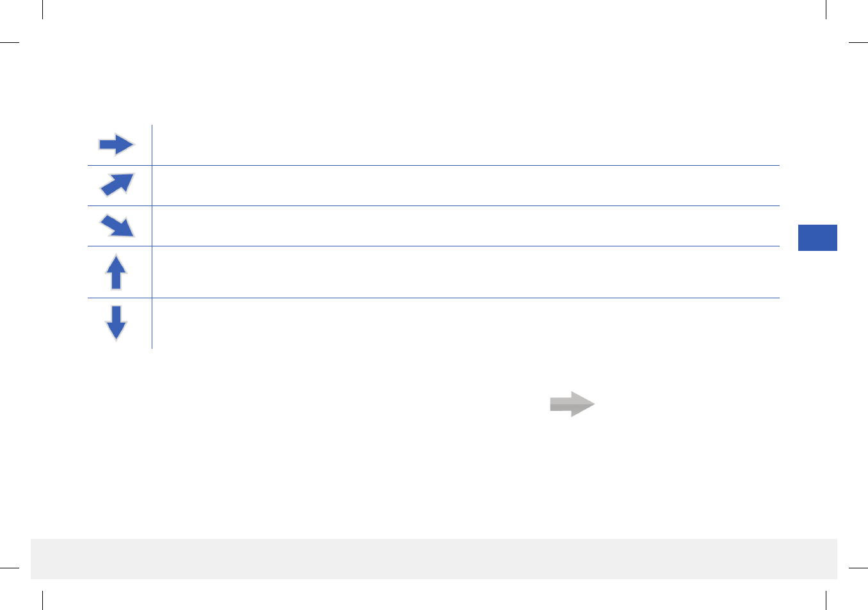
Task: Click the empty cell beside the down-right arrow
Action: pyautogui.click(x=466, y=226)
